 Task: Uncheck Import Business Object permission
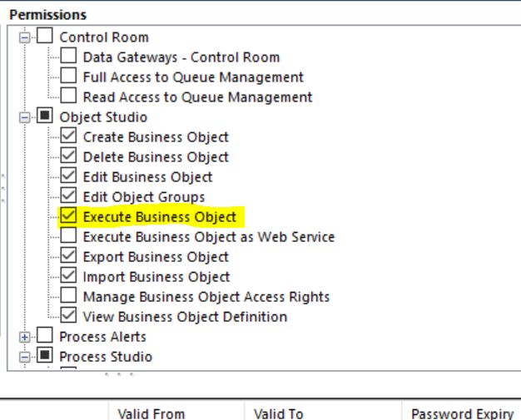pos(68,277)
